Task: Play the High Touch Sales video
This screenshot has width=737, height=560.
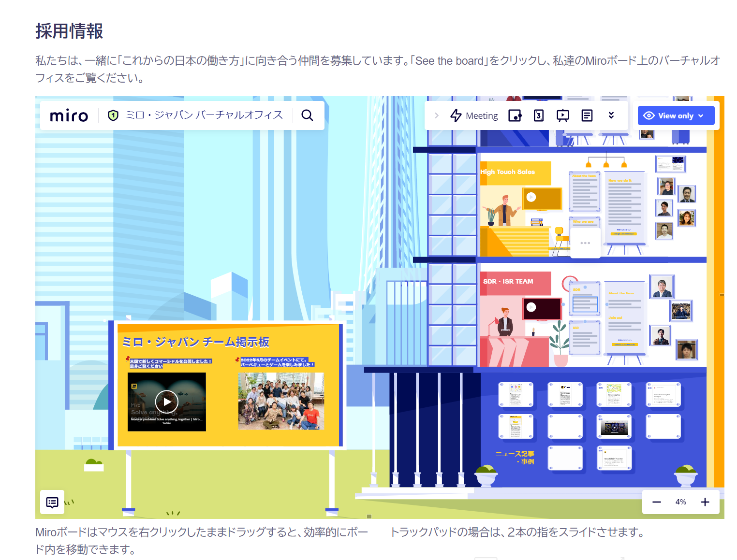Action: (x=531, y=197)
